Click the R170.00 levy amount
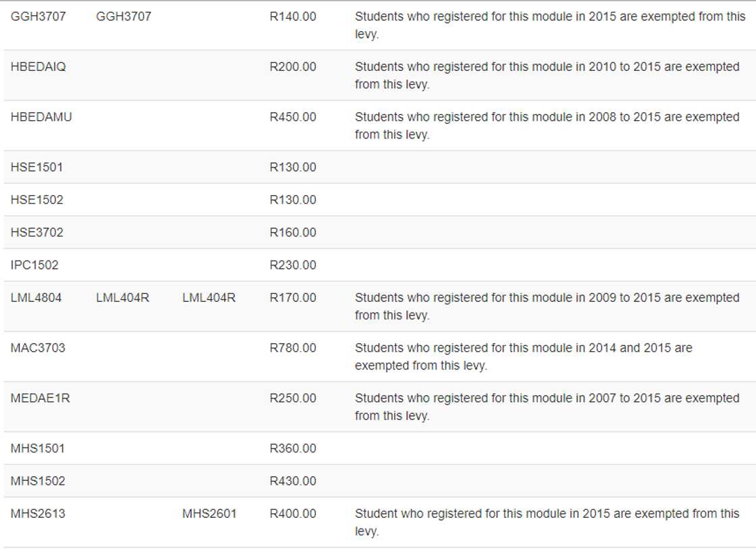The image size is (756, 549). [x=293, y=297]
